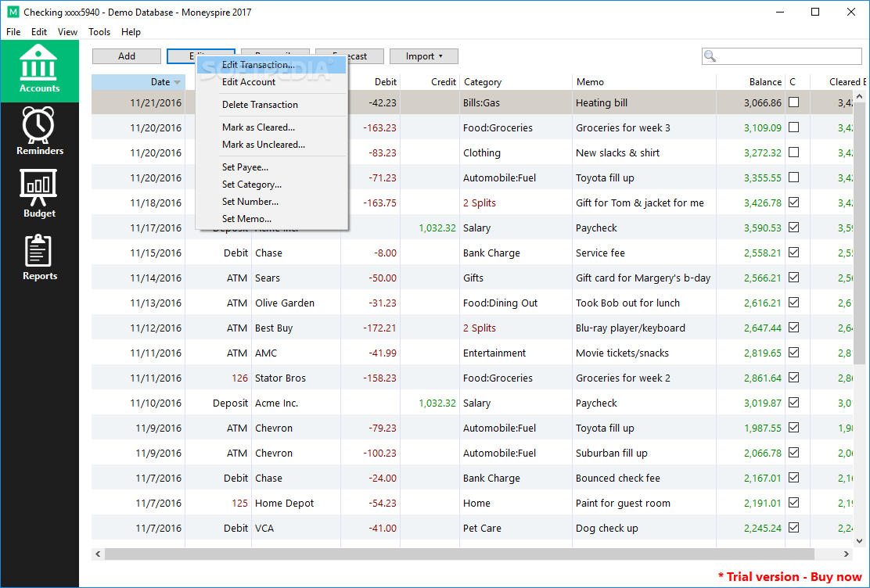The width and height of the screenshot is (870, 588).
Task: Choose Set Payee... from the menu
Action: (271, 167)
